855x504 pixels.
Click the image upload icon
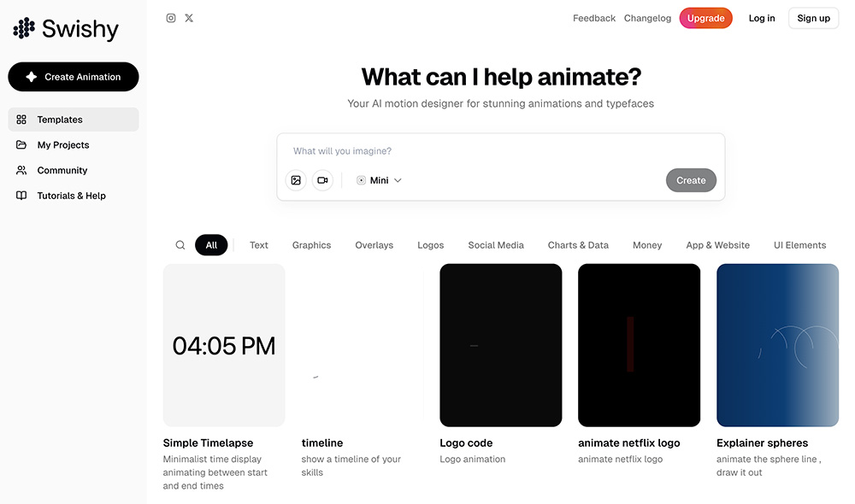click(x=296, y=180)
